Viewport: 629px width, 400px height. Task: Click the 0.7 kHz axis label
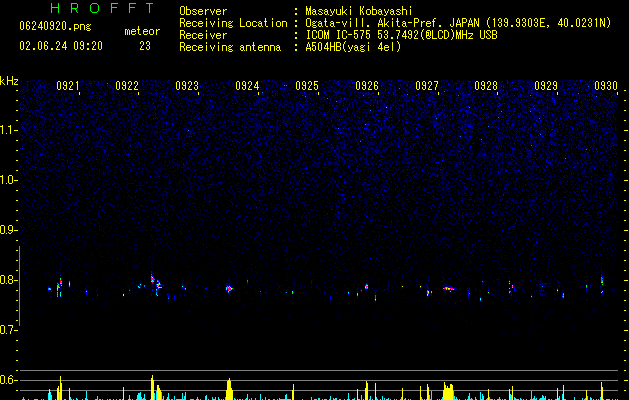click(8, 330)
